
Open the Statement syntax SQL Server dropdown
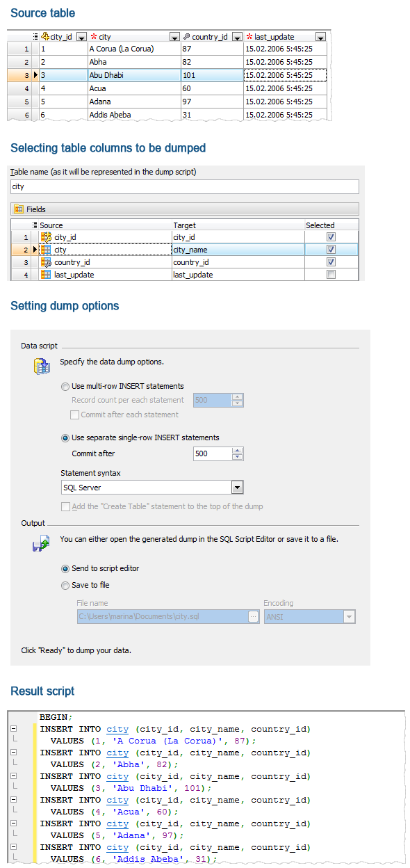(x=237, y=487)
